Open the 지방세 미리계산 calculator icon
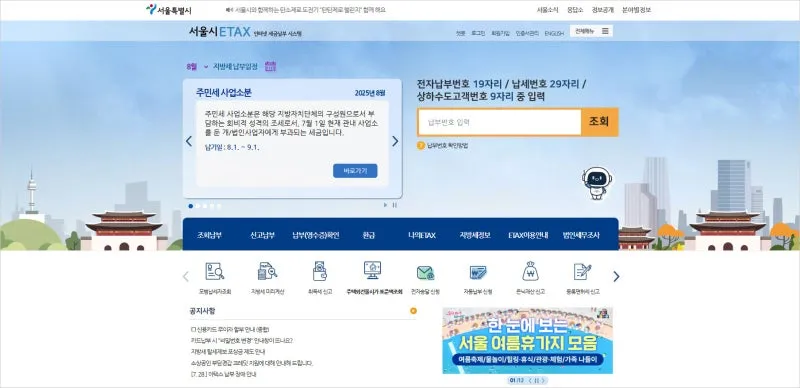 point(267,271)
